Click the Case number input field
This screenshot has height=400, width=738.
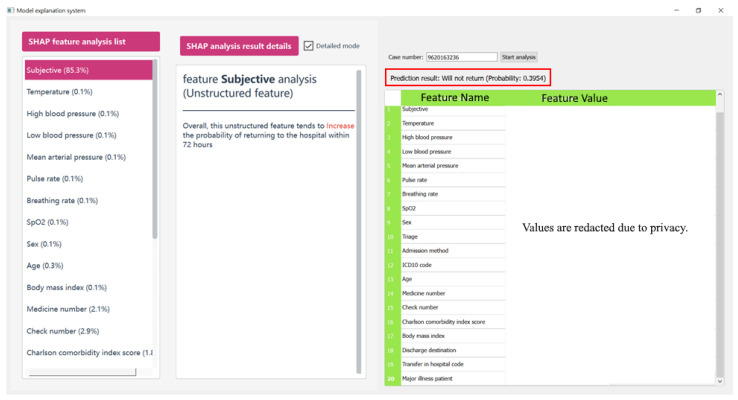pos(461,57)
